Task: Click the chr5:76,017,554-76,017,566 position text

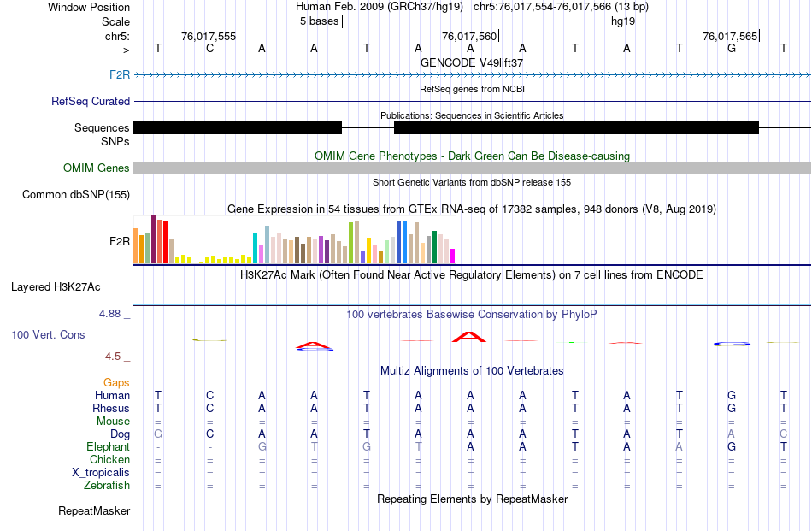Action: coord(561,7)
